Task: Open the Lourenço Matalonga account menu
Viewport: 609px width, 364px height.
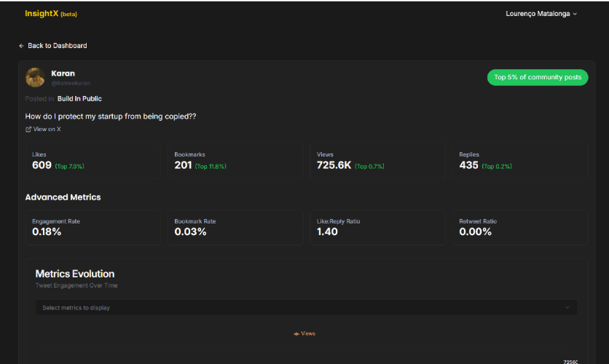Action: (541, 14)
